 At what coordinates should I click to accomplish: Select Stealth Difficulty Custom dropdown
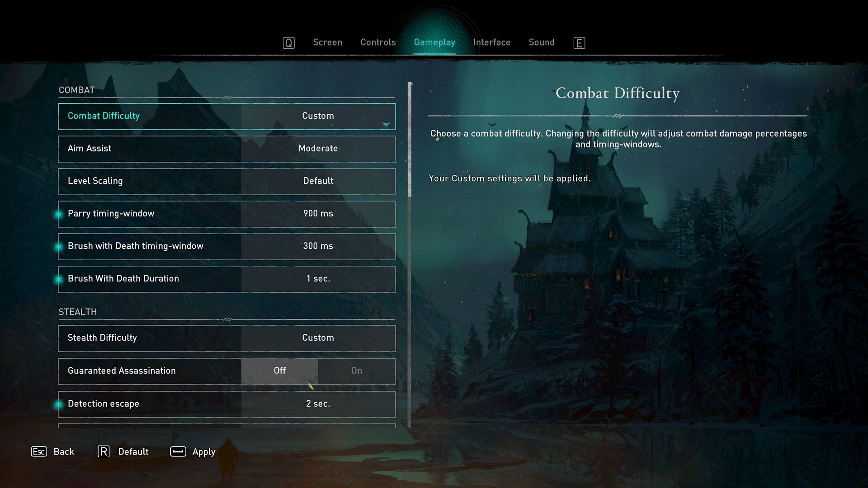(x=318, y=338)
